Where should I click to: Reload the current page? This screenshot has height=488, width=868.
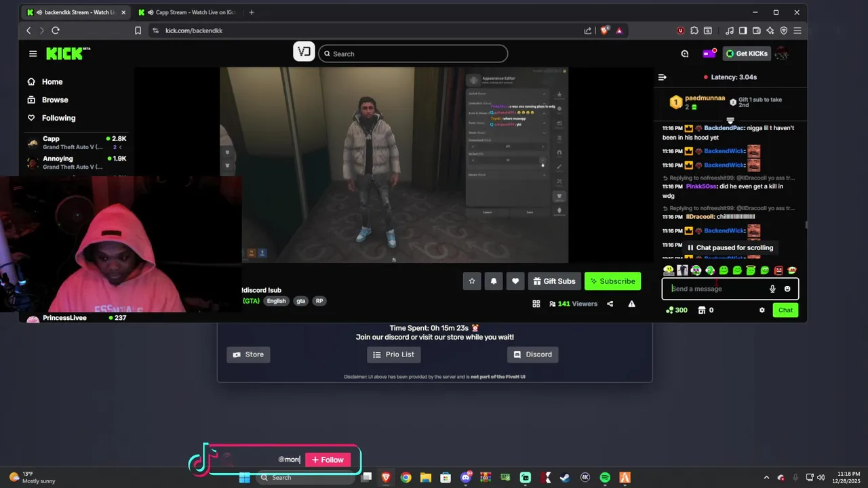coord(56,30)
